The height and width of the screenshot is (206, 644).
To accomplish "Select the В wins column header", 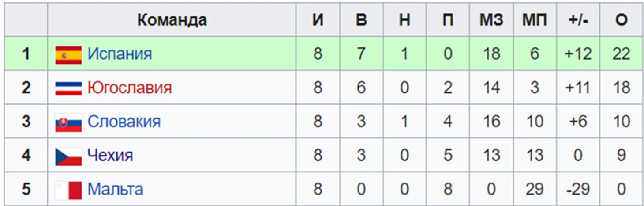I will [x=361, y=20].
